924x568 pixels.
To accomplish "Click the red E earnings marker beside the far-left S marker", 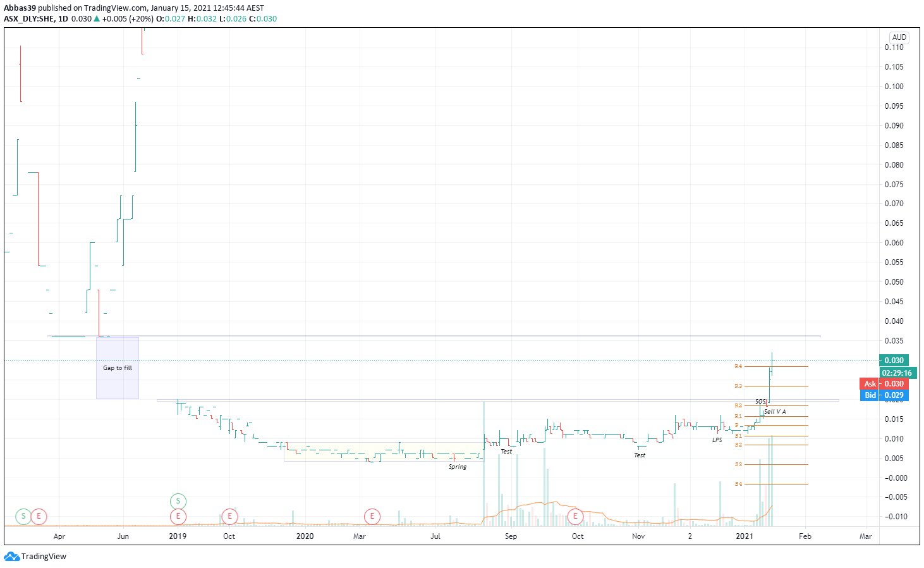I will (x=39, y=516).
